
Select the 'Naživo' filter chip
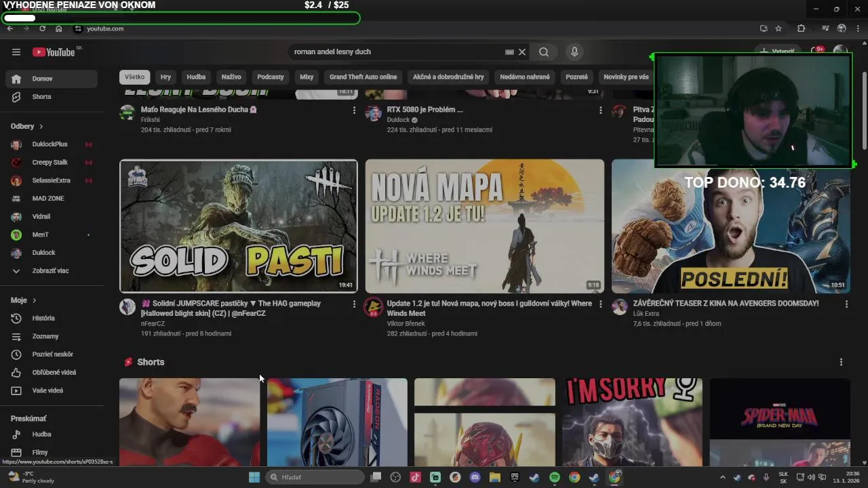(x=231, y=77)
